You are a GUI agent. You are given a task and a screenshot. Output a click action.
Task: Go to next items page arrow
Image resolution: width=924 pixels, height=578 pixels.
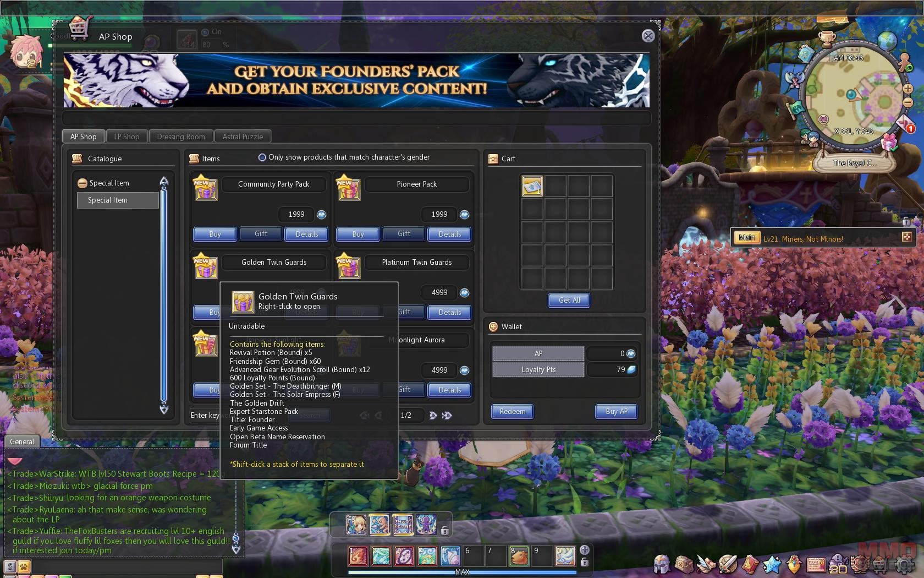coord(433,416)
